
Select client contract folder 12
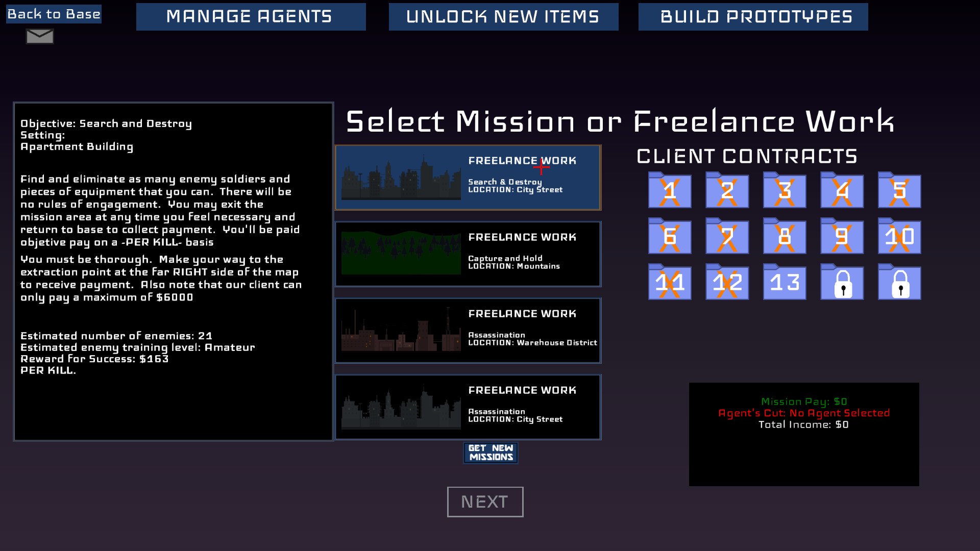click(727, 283)
